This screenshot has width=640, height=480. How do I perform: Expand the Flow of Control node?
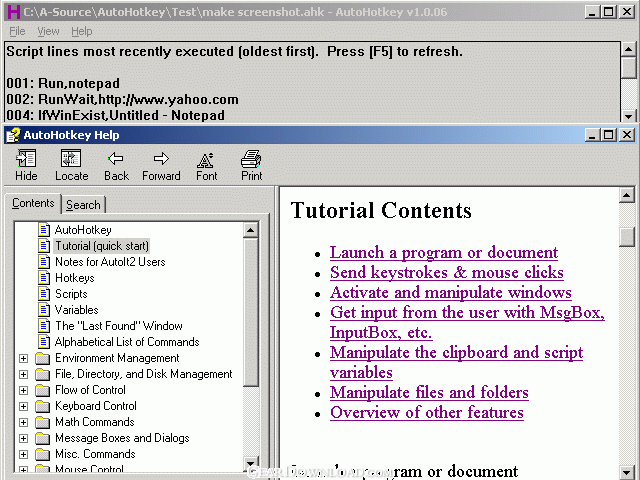pos(24,390)
